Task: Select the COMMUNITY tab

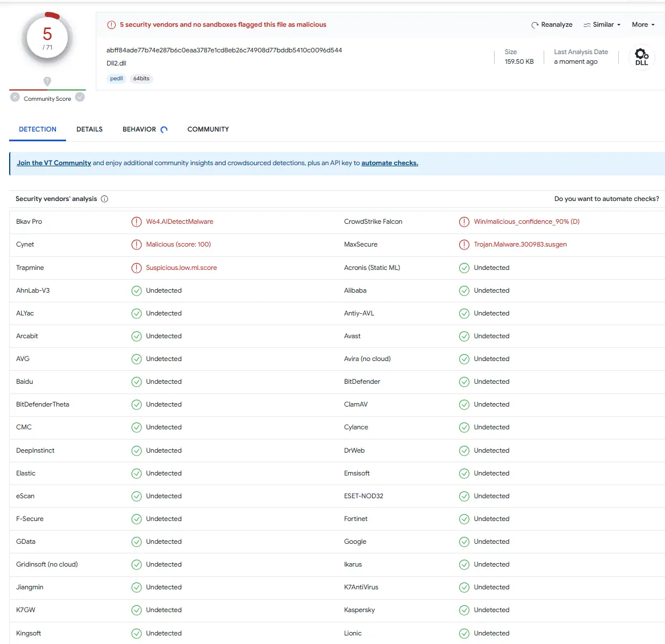Action: click(208, 129)
